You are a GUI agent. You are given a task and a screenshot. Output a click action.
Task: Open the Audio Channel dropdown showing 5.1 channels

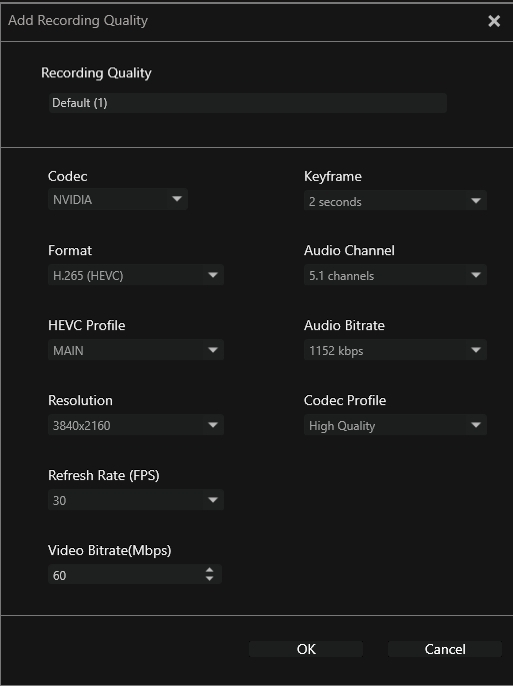point(395,275)
